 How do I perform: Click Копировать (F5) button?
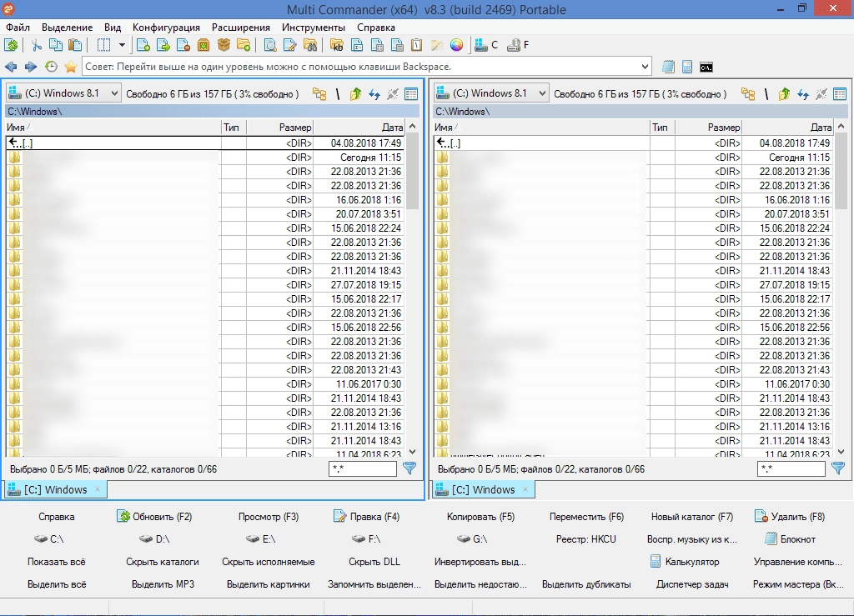point(480,517)
